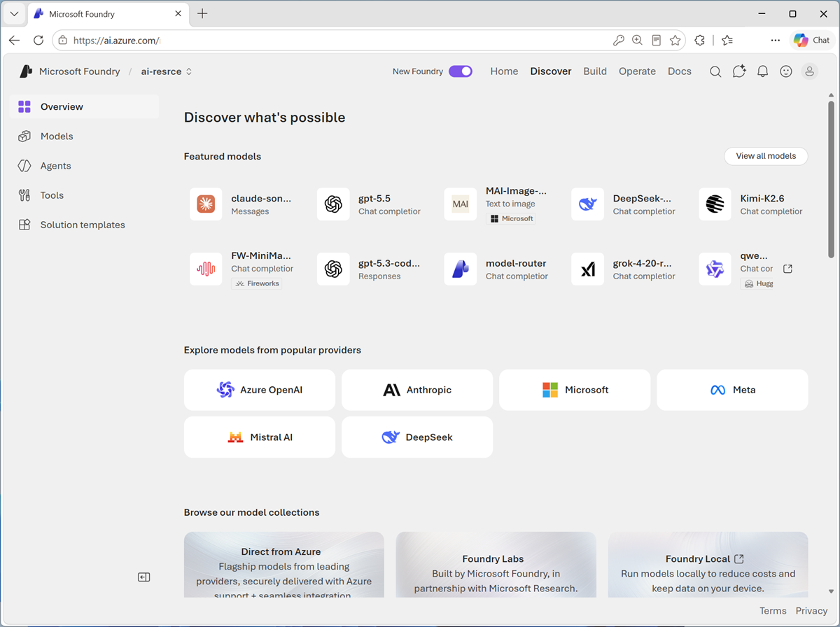Screen dimensions: 840x627
Task: Open browser zoom magnifier icon
Action: 637,41
